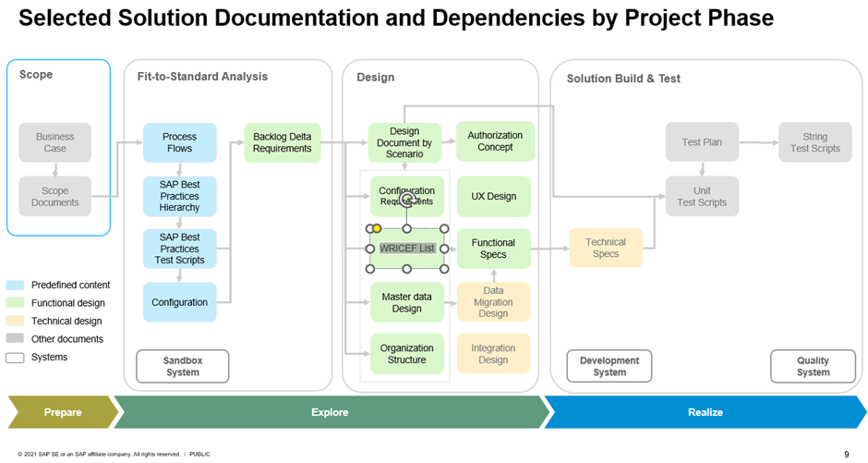Select the Technical Specs box
The height and width of the screenshot is (463, 868).
tap(605, 248)
